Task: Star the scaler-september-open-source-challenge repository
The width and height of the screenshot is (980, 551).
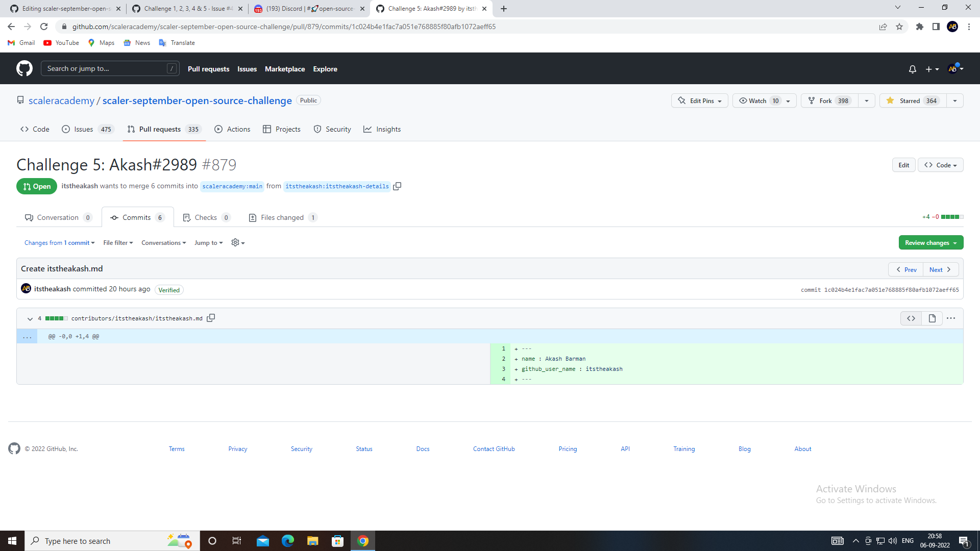Action: pos(912,101)
